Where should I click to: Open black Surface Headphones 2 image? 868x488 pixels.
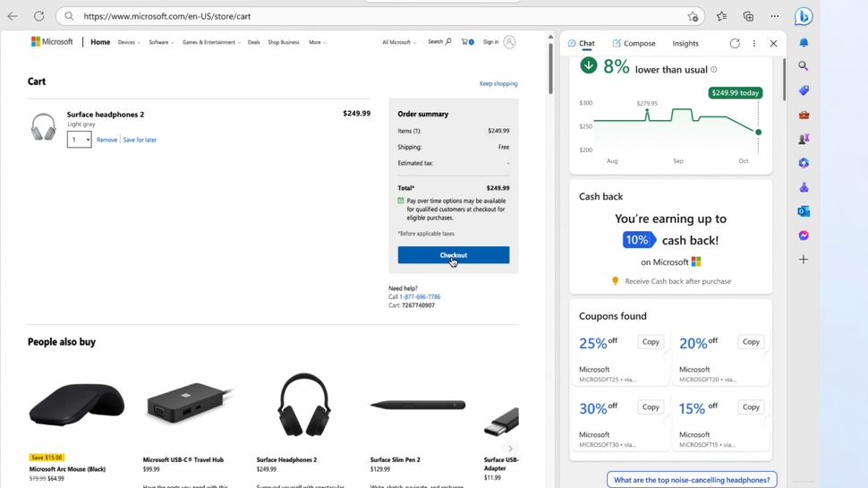304,405
